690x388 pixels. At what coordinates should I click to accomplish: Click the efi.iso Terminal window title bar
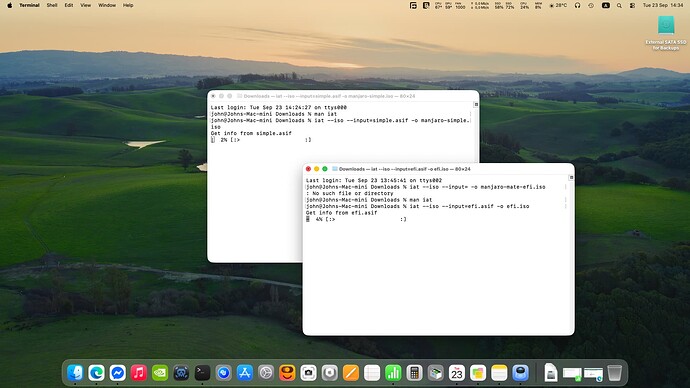point(438,169)
